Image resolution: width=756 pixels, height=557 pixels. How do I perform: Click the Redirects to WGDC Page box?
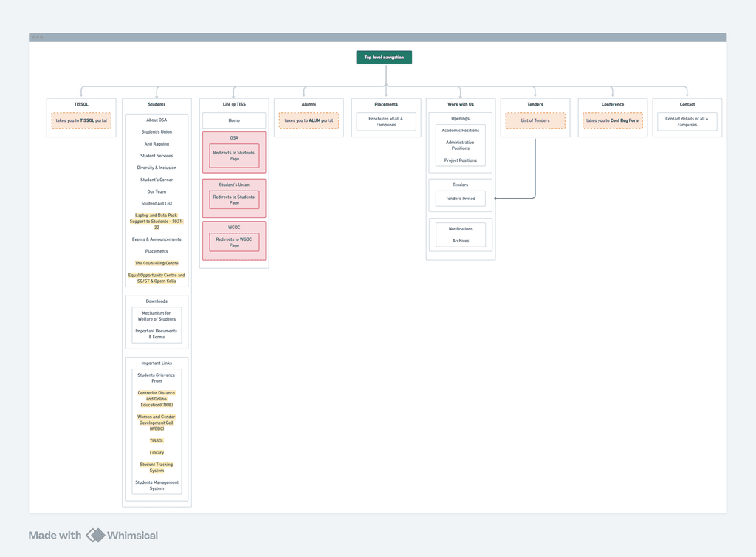point(234,242)
